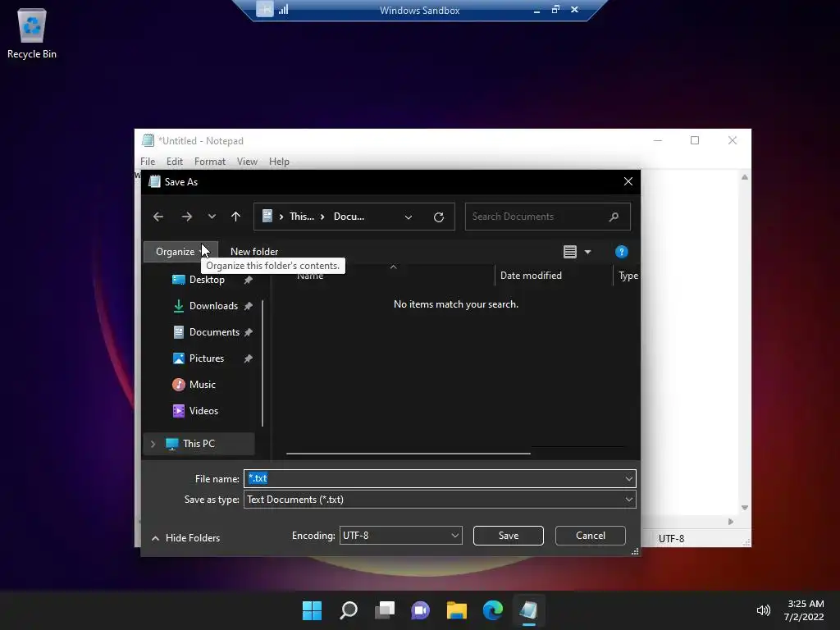Open clock and date in taskbar
This screenshot has height=630, width=840.
(805, 610)
